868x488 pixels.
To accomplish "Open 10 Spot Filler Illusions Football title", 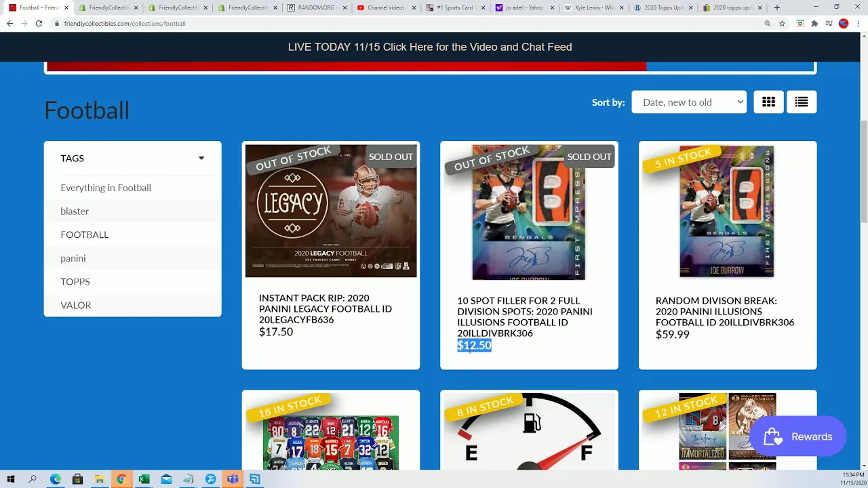I will [x=524, y=317].
